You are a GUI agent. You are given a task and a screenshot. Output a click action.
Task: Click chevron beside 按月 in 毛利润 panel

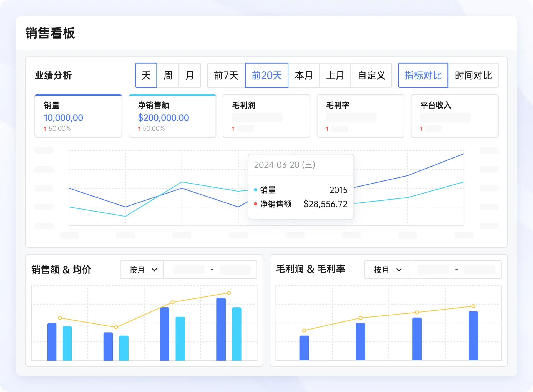tap(399, 270)
